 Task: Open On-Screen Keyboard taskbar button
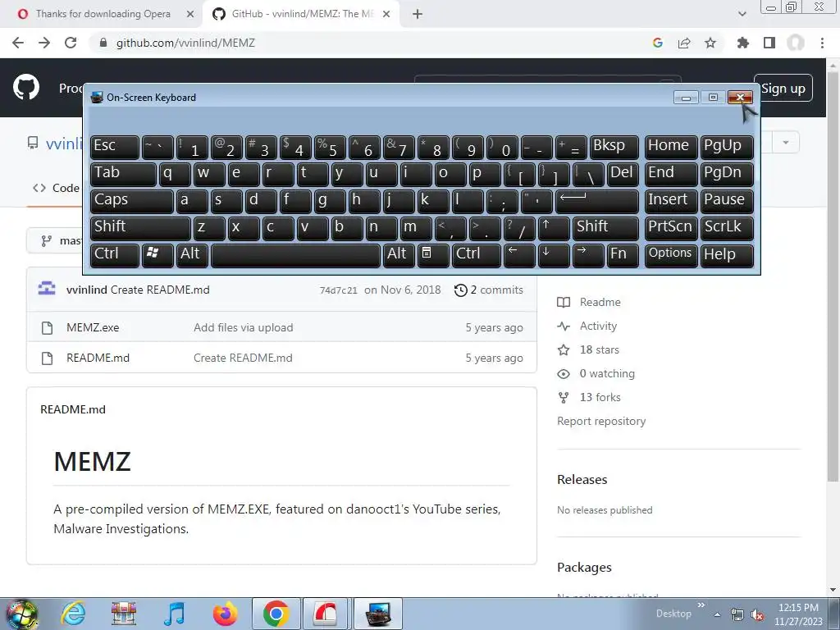coord(377,614)
